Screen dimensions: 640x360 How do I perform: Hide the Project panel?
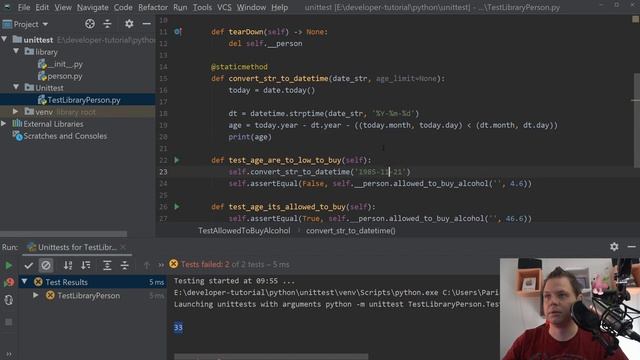(x=147, y=24)
